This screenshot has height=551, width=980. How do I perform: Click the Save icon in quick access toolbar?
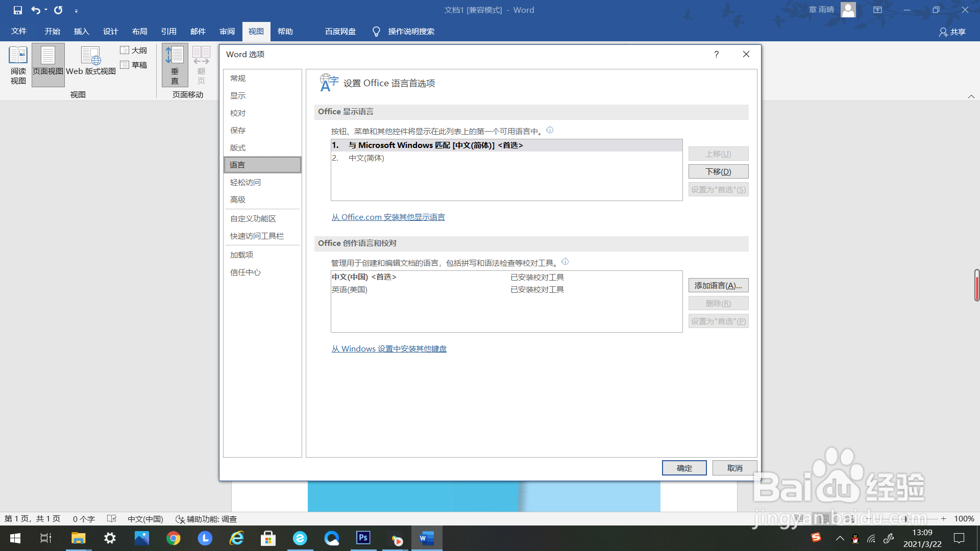click(18, 10)
